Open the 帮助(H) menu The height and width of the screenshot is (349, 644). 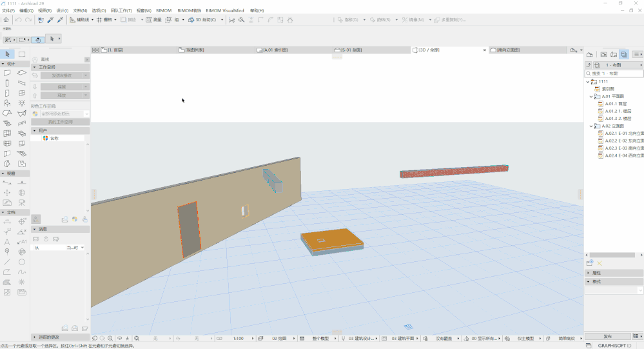[257, 11]
